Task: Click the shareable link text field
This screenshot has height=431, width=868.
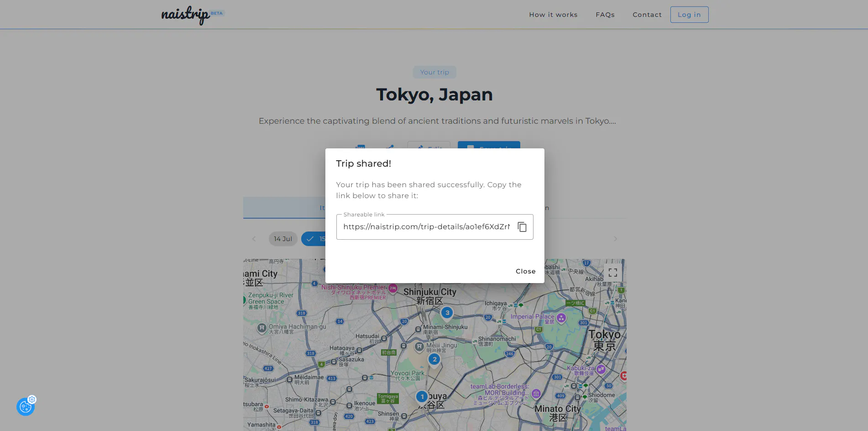Action: point(426,227)
